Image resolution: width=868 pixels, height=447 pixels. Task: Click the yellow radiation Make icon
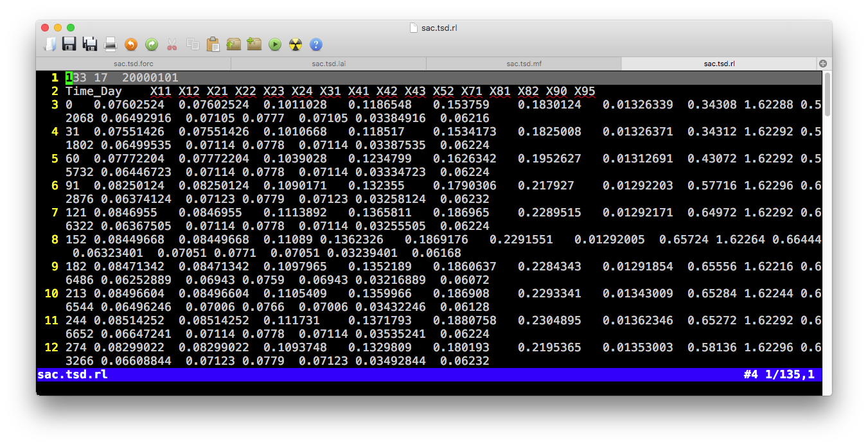pyautogui.click(x=296, y=44)
